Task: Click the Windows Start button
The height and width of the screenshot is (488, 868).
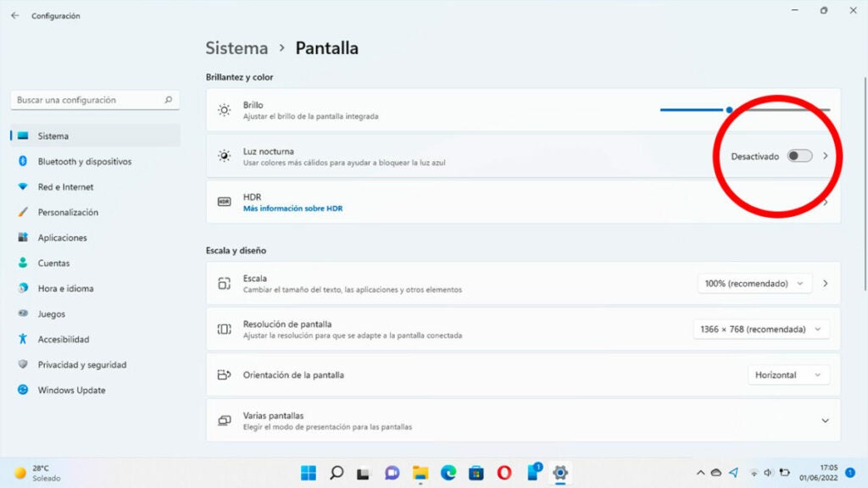Action: (308, 473)
